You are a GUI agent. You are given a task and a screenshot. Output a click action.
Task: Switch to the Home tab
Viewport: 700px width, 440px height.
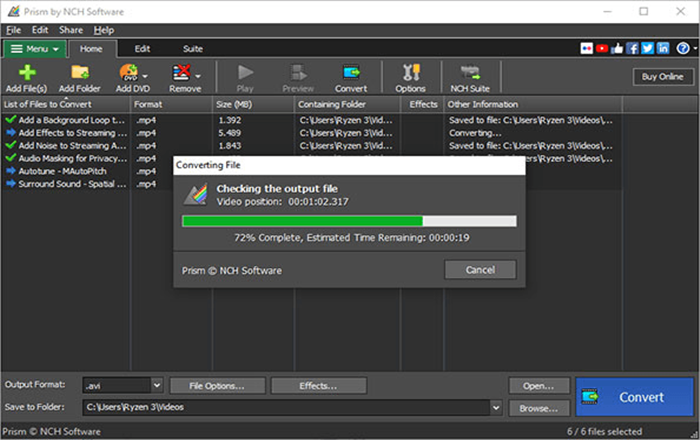91,49
